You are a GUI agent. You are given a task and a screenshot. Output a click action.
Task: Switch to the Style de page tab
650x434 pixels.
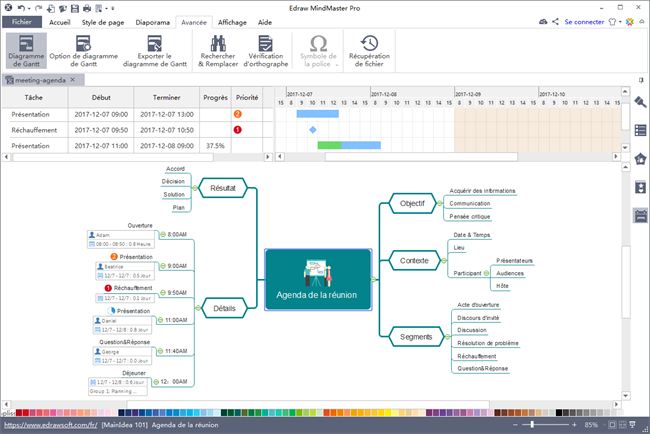(x=103, y=22)
